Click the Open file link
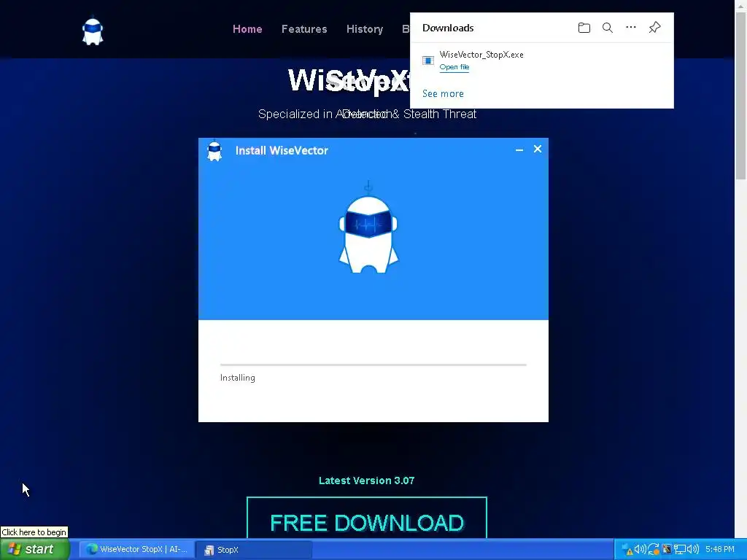 454,66
